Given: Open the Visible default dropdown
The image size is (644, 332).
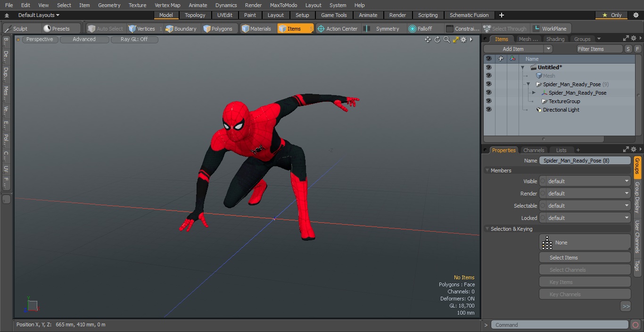Looking at the screenshot, I should 585,181.
